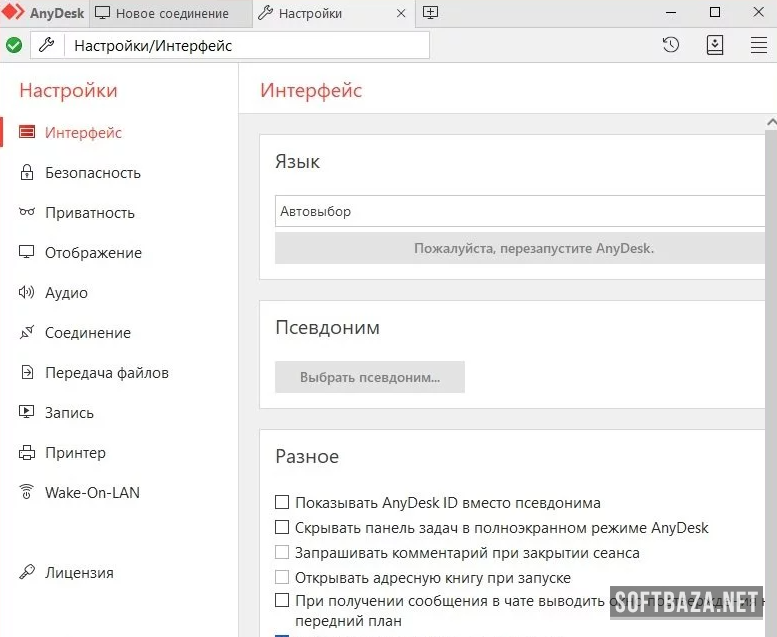Open Лицензия settings page
The width and height of the screenshot is (777, 637).
[79, 573]
